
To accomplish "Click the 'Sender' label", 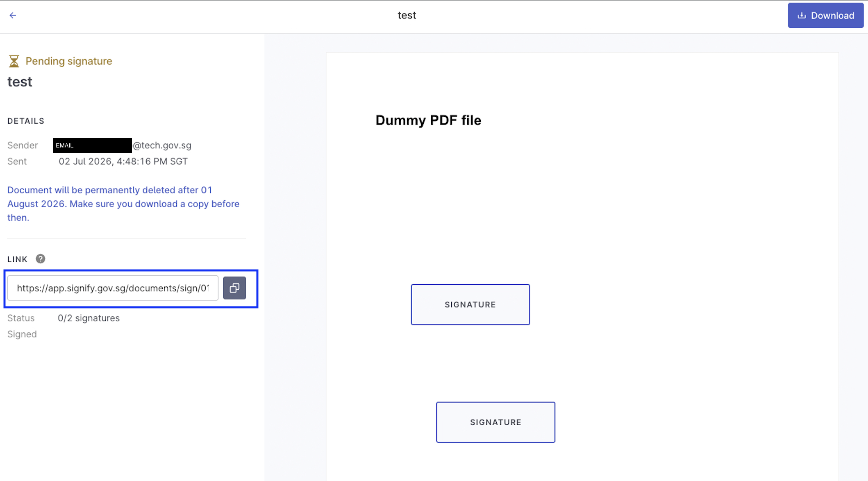I will 23,145.
